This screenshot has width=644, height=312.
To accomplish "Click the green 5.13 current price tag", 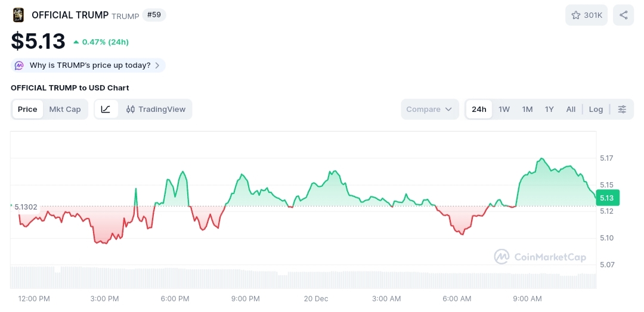I will (x=608, y=198).
